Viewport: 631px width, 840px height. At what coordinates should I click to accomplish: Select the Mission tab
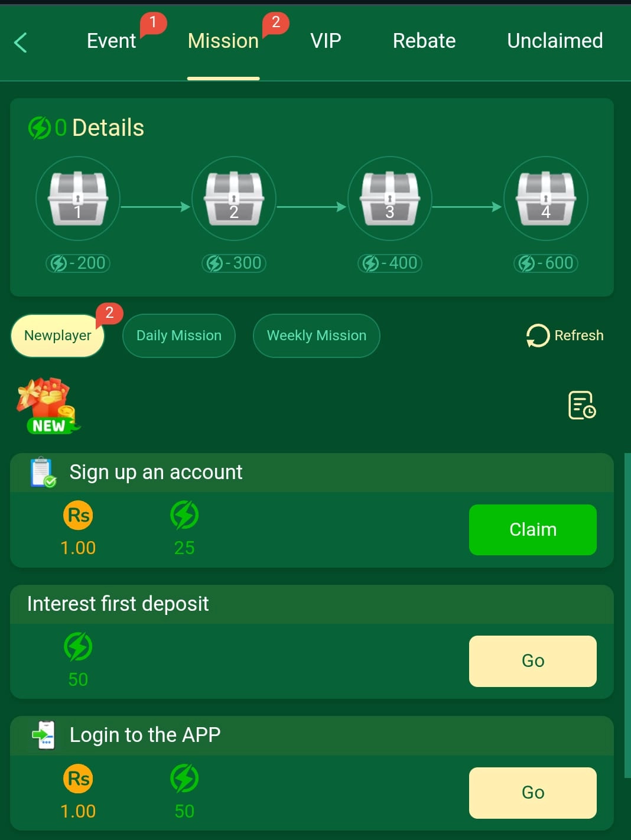coord(223,41)
